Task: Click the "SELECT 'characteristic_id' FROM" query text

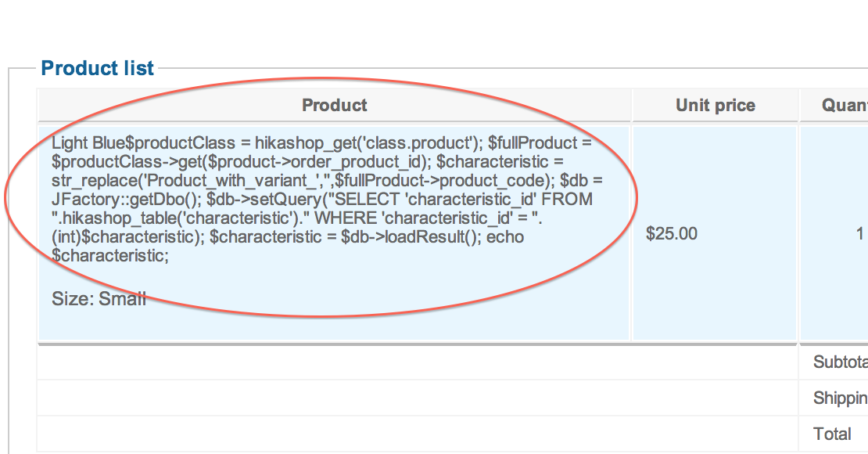Action: coord(463,200)
